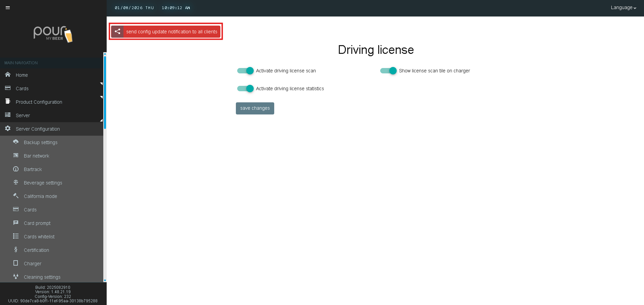Turn off Activate driving license statistics
The width and height of the screenshot is (644, 305).
245,89
